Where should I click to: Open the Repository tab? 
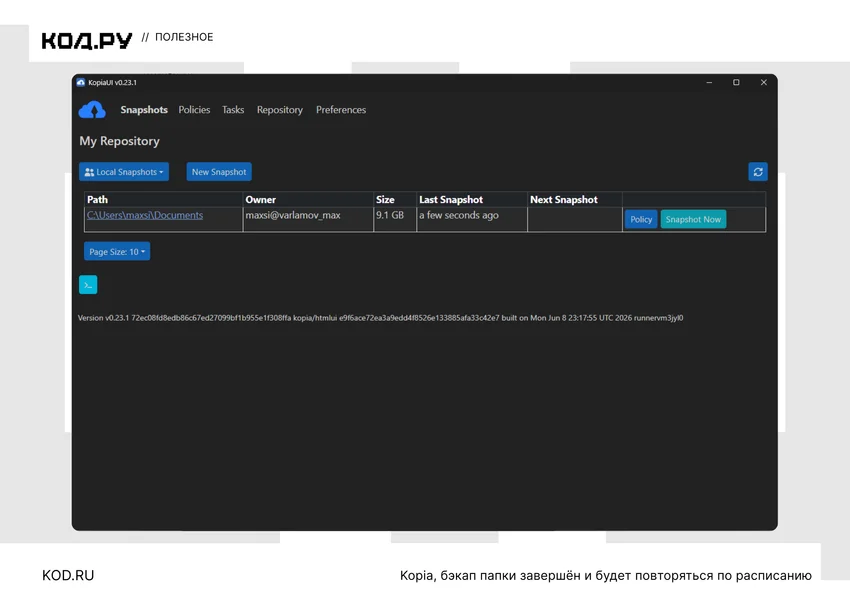280,110
